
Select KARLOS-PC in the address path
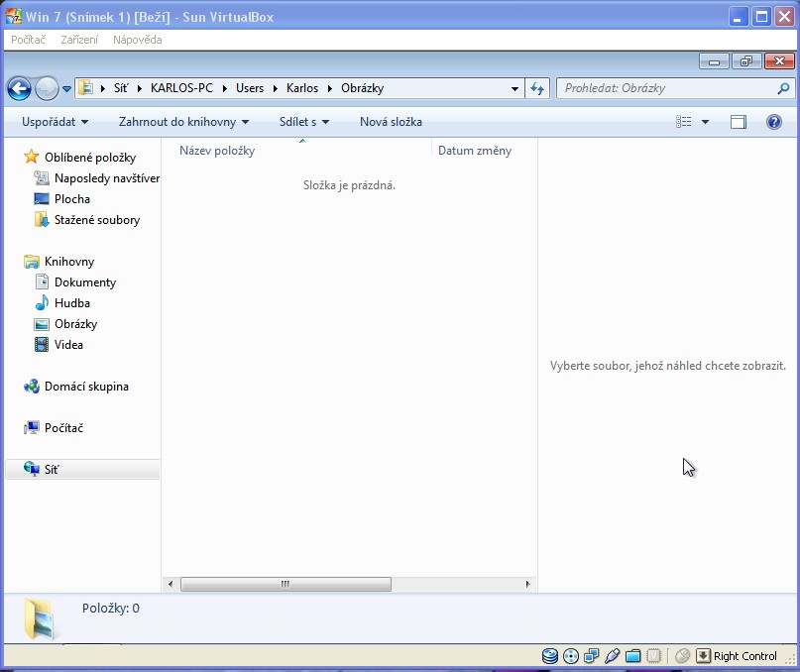181,88
